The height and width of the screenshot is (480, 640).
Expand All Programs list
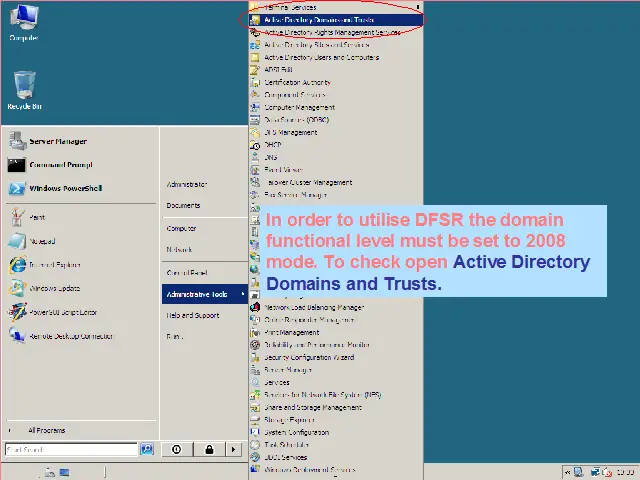[x=81, y=430]
